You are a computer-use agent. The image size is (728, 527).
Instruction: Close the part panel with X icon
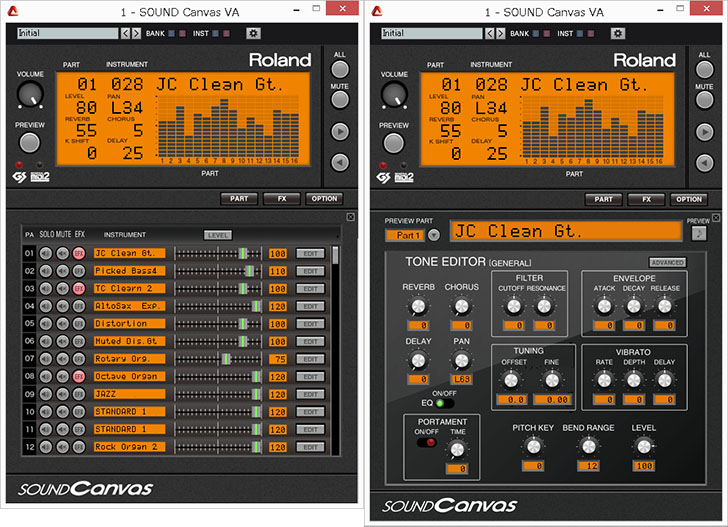pyautogui.click(x=351, y=217)
